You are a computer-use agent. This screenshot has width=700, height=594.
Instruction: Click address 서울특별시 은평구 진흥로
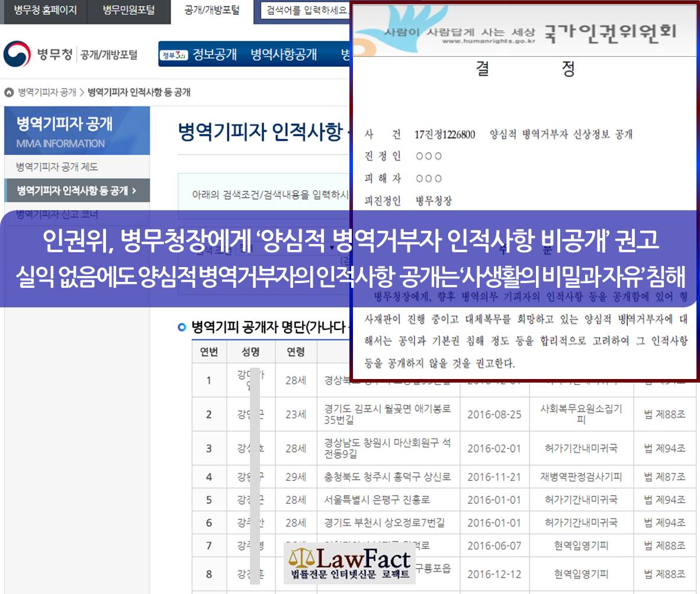377,500
